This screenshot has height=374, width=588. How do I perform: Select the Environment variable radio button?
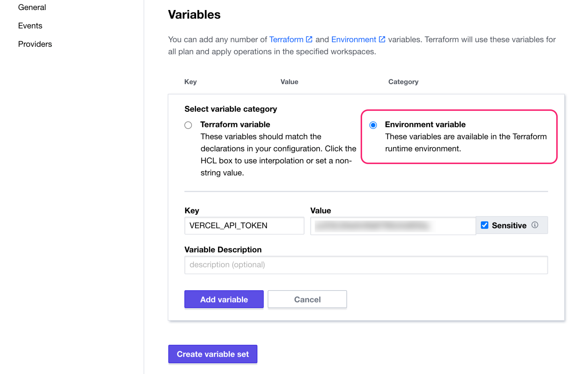pyautogui.click(x=373, y=125)
